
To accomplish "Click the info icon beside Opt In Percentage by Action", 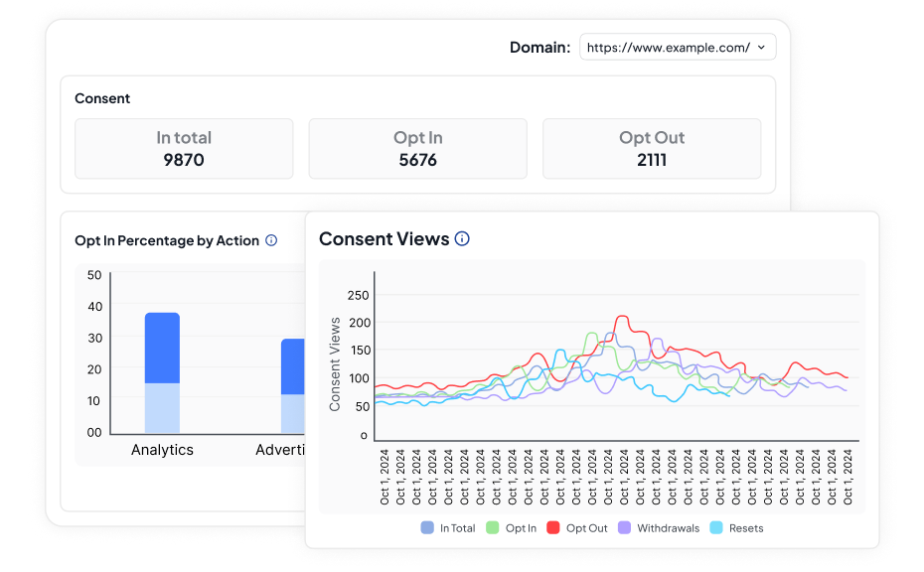I will [x=271, y=240].
